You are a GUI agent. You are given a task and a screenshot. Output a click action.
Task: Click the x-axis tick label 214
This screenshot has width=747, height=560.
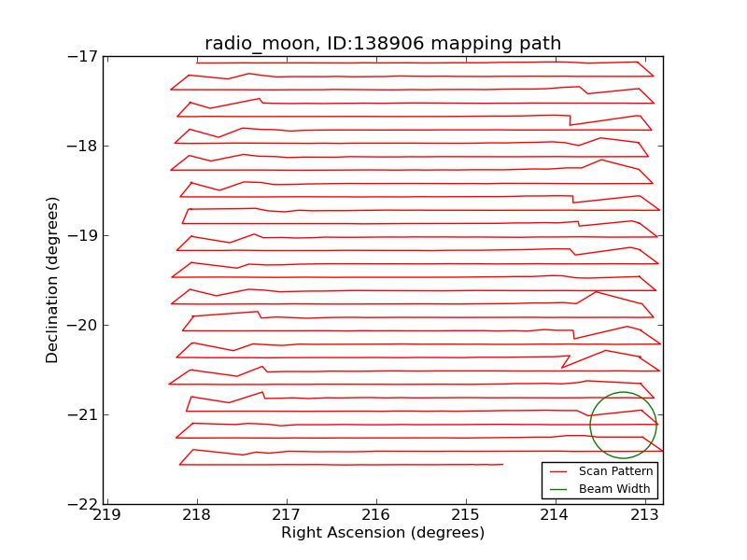(x=556, y=515)
